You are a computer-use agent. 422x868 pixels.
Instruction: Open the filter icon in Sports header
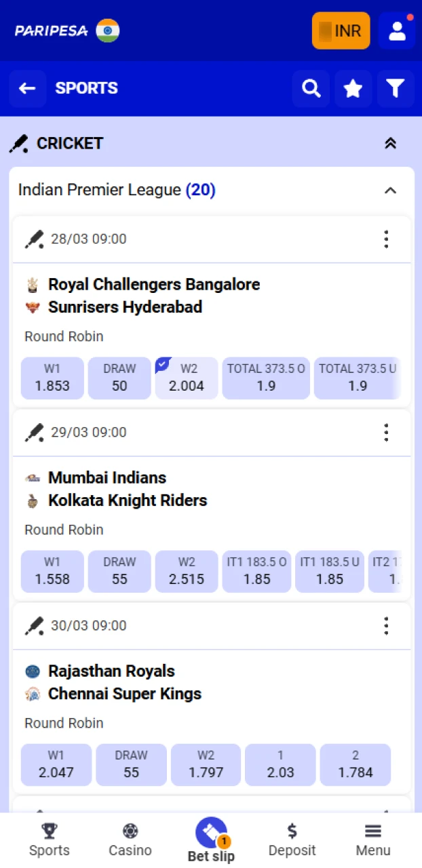(396, 88)
